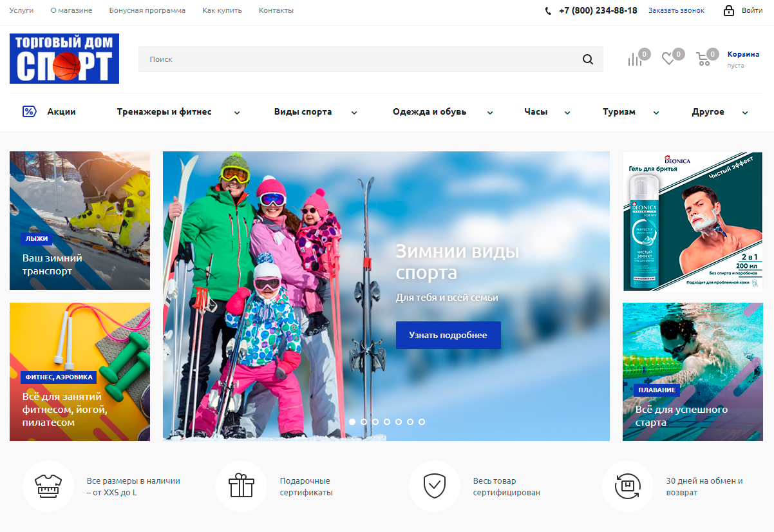Click the shopping cart icon
Screen dimensions: 774x532
703,59
